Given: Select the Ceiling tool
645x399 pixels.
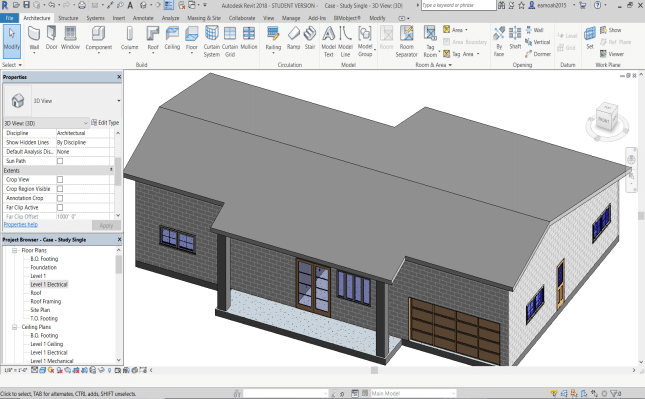Looking at the screenshot, I should coord(172,38).
